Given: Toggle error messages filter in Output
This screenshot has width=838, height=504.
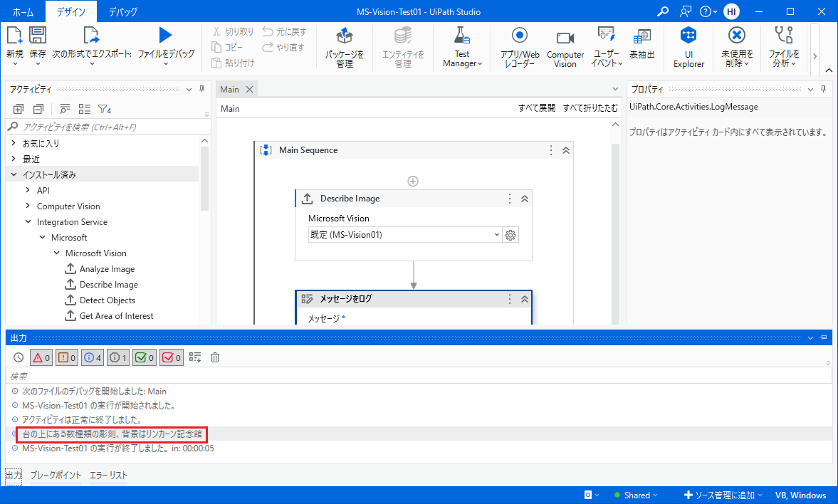Looking at the screenshot, I should click(41, 357).
